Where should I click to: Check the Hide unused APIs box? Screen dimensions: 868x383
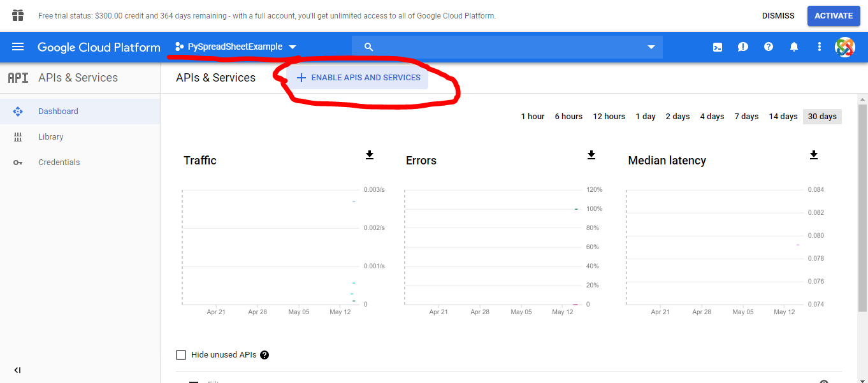[181, 355]
